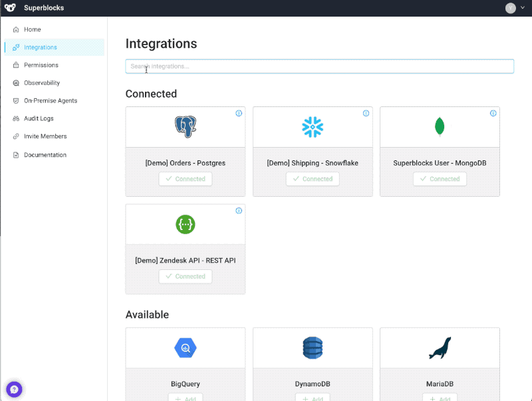Click the DynamoDB card label
The image size is (532, 401).
[313, 384]
